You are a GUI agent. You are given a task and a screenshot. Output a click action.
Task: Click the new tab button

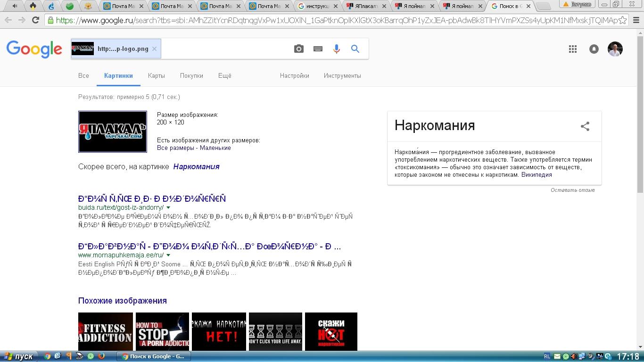(544, 7)
